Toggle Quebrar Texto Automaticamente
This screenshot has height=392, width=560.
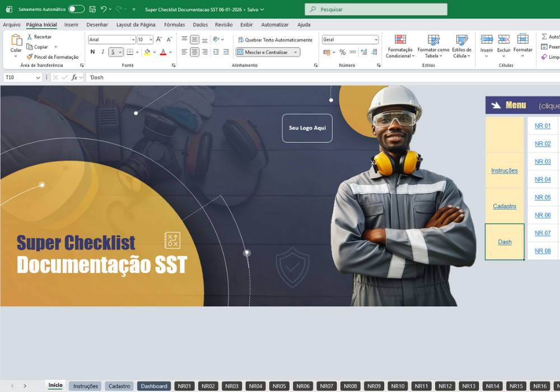click(x=276, y=40)
